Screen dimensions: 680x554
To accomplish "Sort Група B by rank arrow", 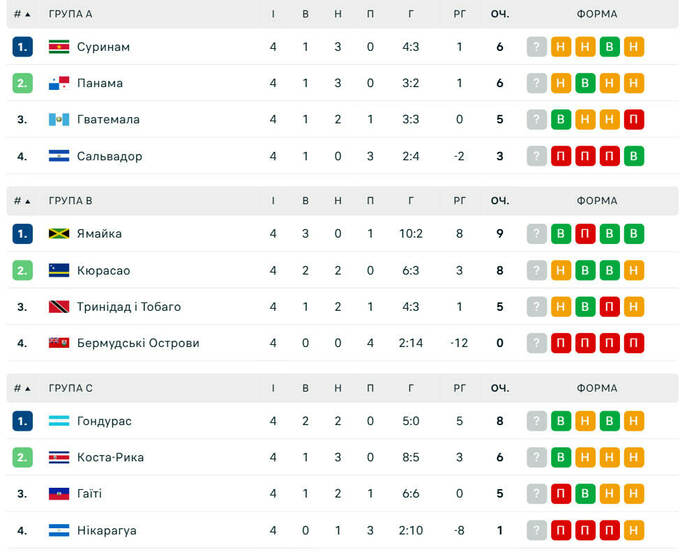I will pos(27,201).
